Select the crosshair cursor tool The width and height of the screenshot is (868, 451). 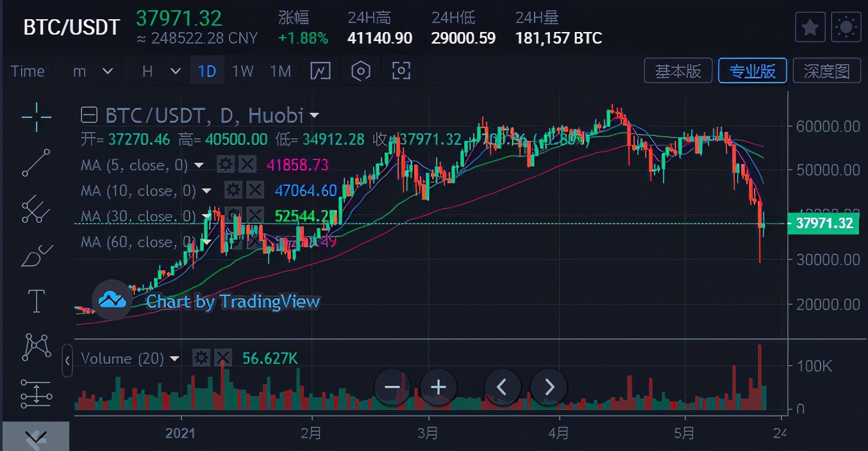tap(37, 117)
